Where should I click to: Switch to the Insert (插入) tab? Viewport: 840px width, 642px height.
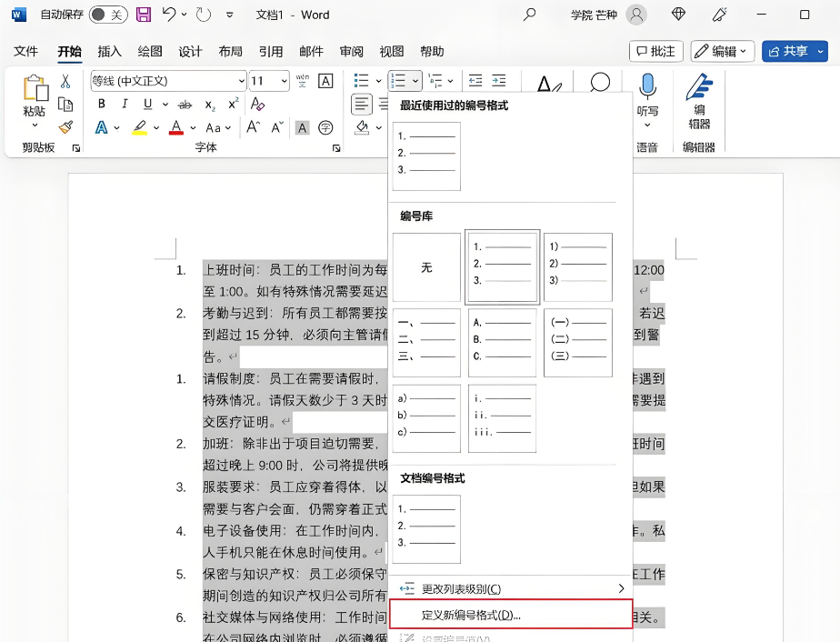[x=109, y=51]
